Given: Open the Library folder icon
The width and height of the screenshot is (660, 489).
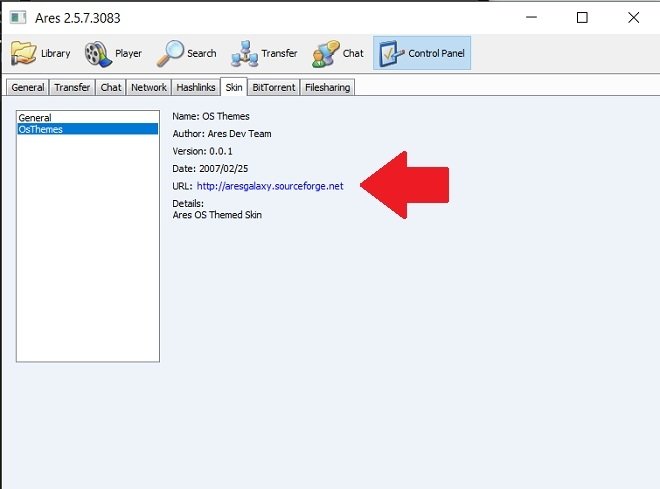Looking at the screenshot, I should (x=24, y=53).
